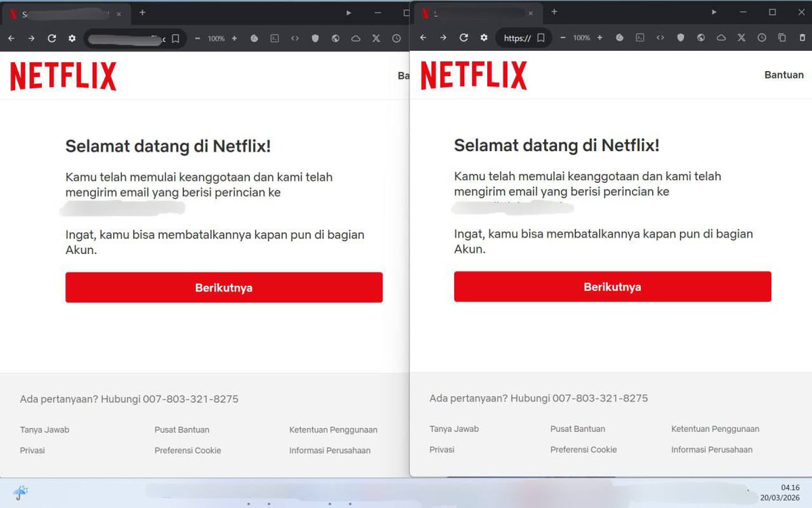This screenshot has width=812, height=508.
Task: Click the shield icon in left window toolbar
Action: point(315,39)
